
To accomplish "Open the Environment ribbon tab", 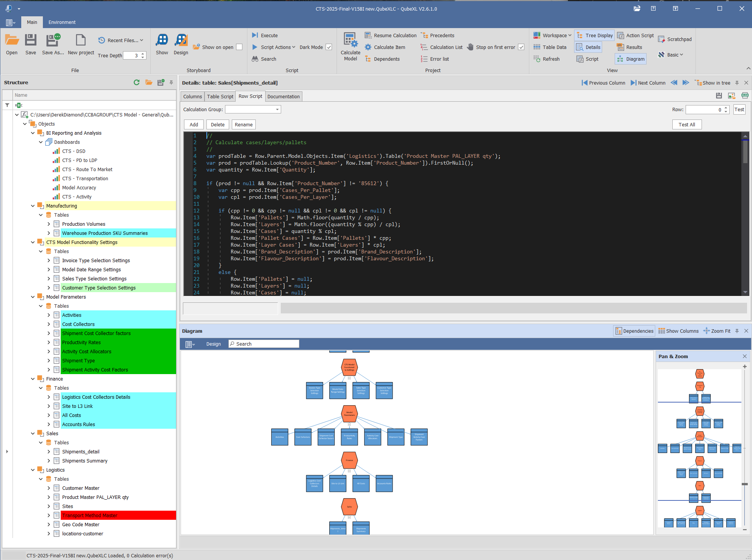I will pos(62,22).
